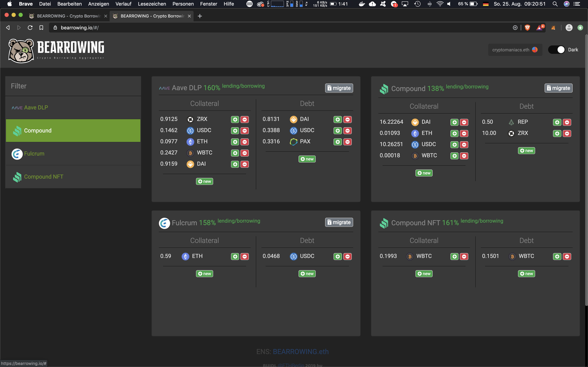Viewport: 588px width, 367px height.
Task: Switch to the first BEARROWING tab
Action: [x=68, y=16]
